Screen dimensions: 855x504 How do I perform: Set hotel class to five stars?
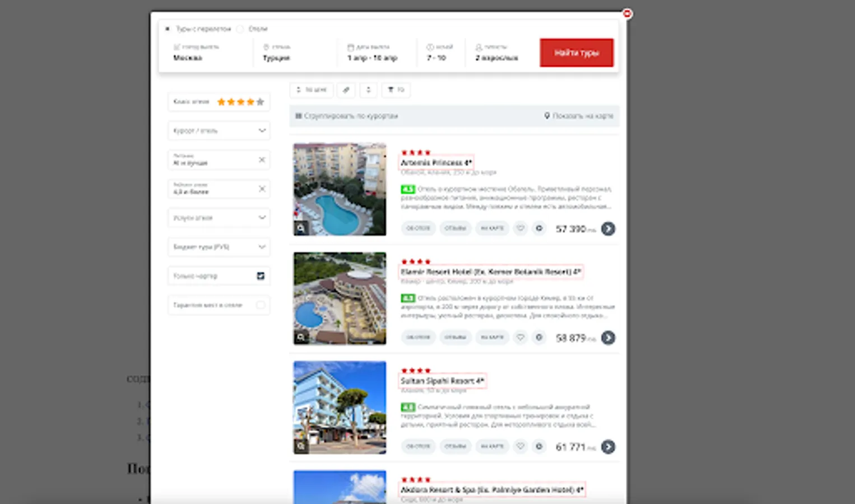260,102
